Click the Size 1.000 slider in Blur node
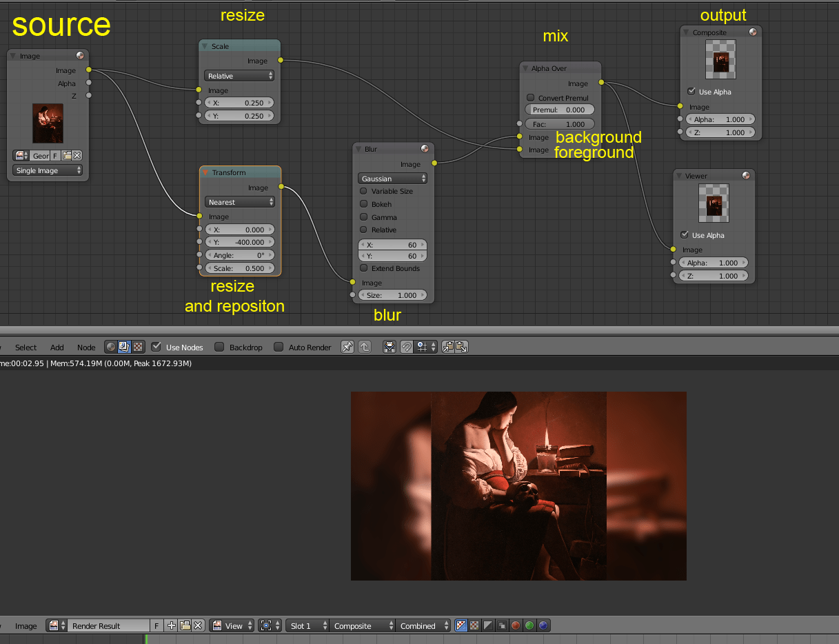 393,295
